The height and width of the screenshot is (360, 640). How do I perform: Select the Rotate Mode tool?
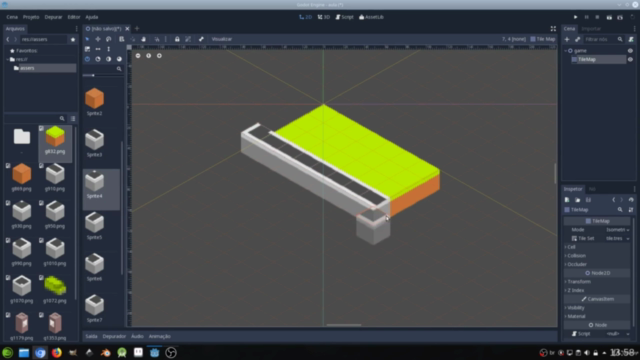109,39
